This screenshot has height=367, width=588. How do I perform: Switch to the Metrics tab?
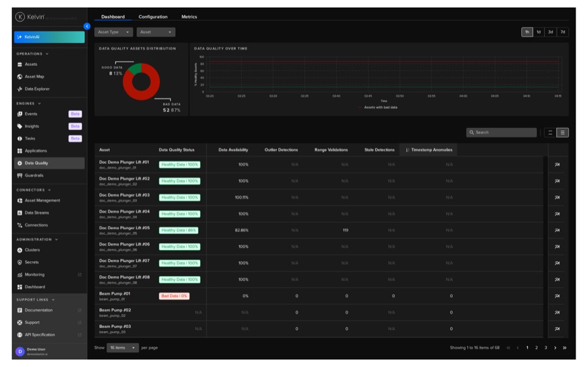(x=189, y=17)
